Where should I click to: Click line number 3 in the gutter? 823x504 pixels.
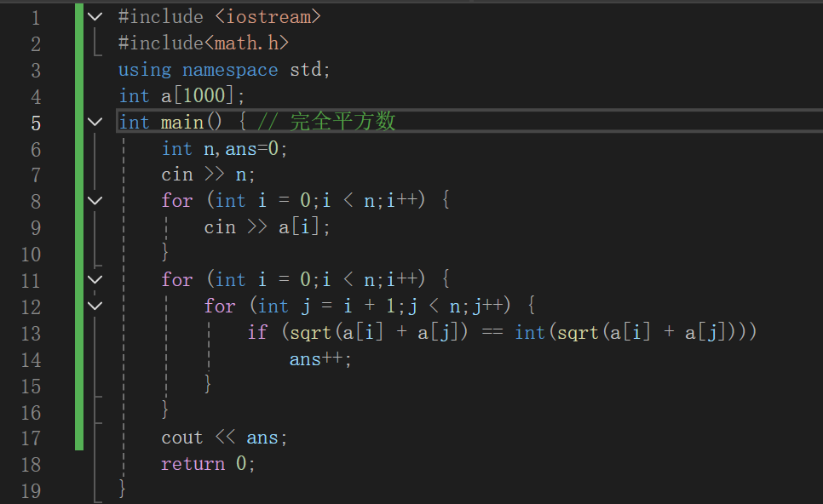coord(36,71)
